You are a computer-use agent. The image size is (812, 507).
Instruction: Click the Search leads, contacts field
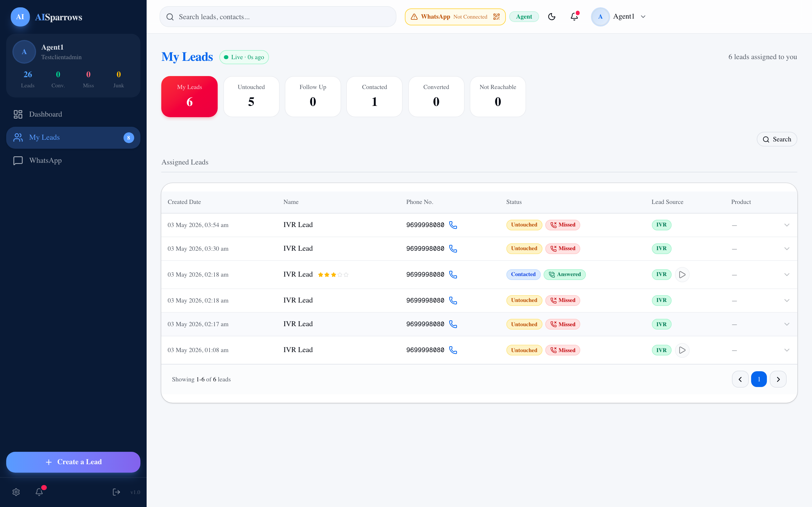pyautogui.click(x=278, y=16)
